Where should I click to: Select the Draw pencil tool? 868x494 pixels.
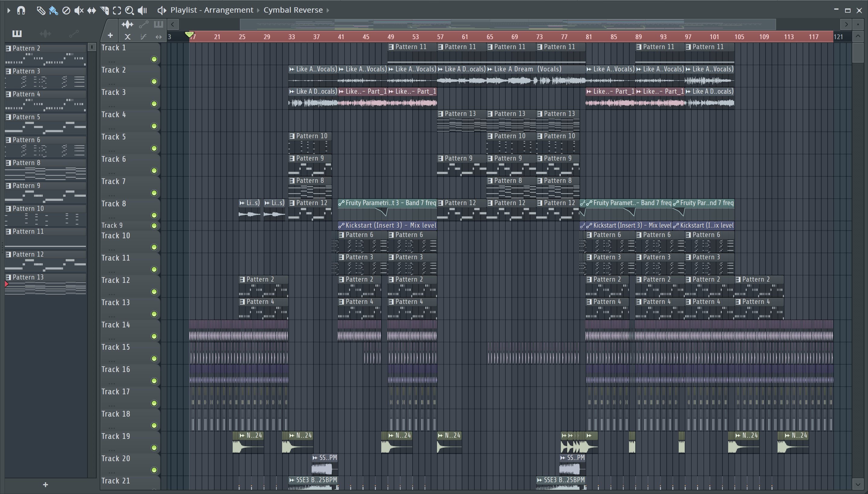point(41,10)
